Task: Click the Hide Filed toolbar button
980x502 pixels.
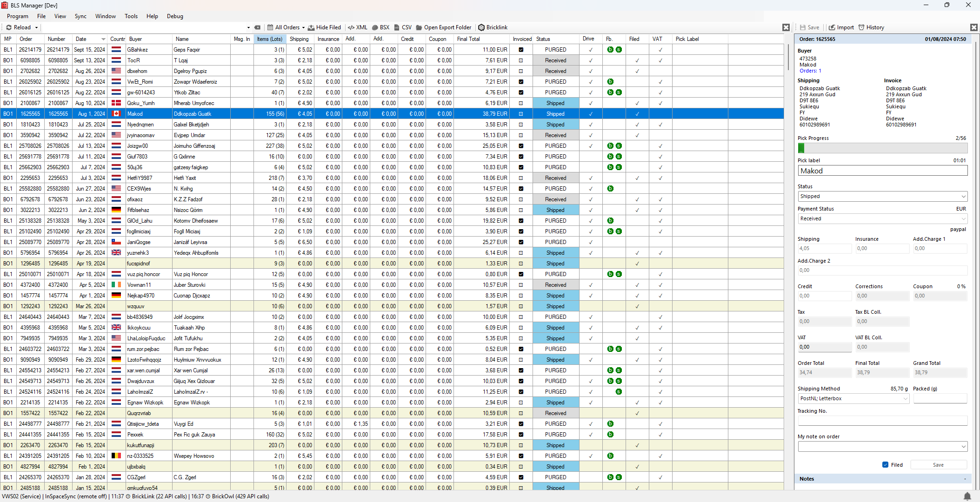Action: point(325,27)
